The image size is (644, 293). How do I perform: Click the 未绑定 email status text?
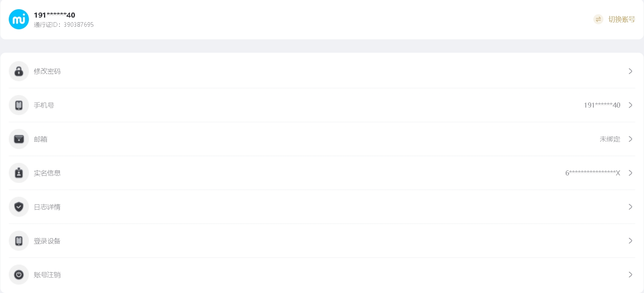coord(610,139)
